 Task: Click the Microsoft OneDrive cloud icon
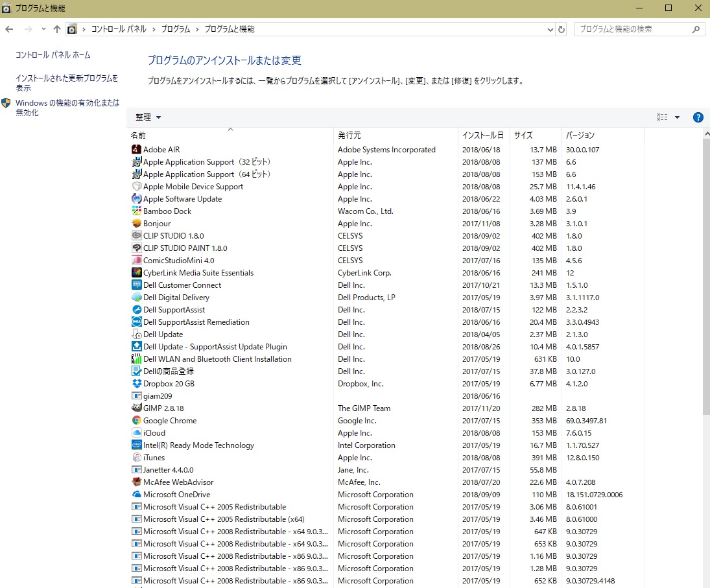[x=136, y=495]
